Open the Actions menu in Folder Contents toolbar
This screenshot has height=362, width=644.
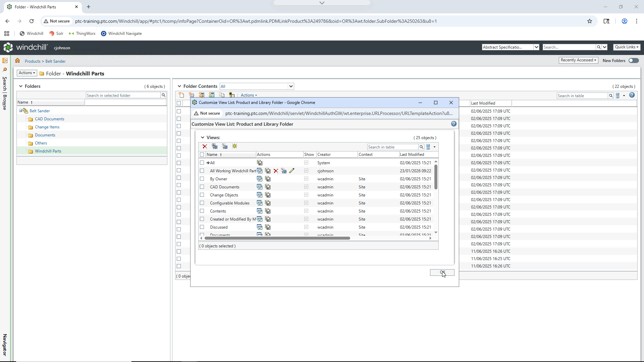click(x=249, y=96)
